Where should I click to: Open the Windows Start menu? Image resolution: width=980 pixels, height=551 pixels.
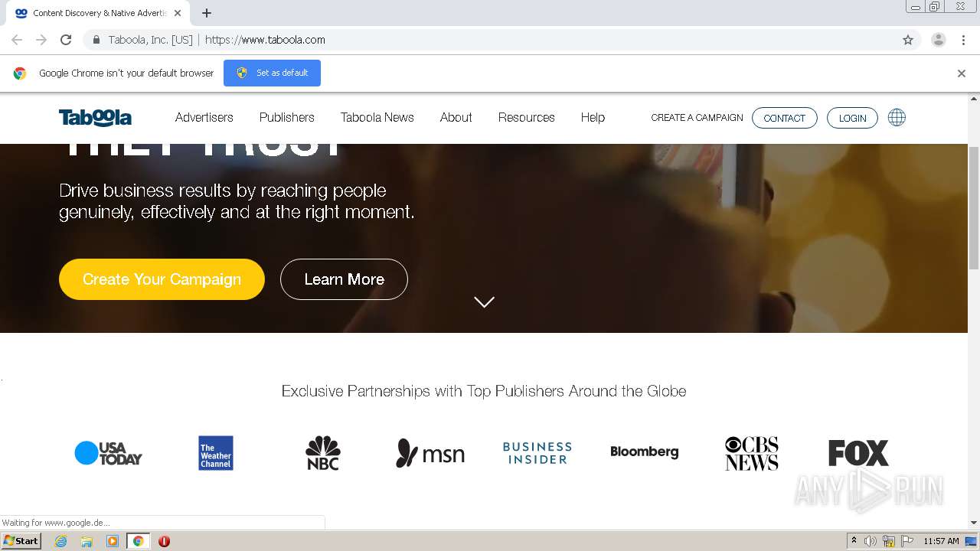(x=21, y=541)
